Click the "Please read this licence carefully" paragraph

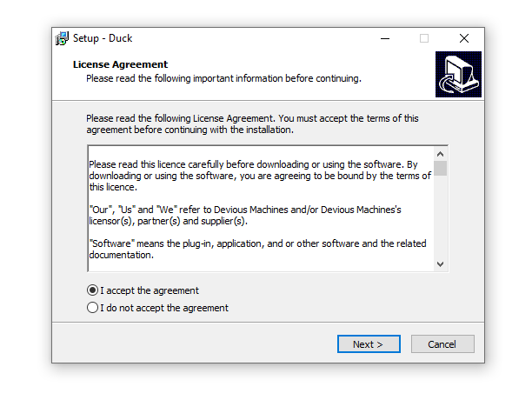click(260, 176)
